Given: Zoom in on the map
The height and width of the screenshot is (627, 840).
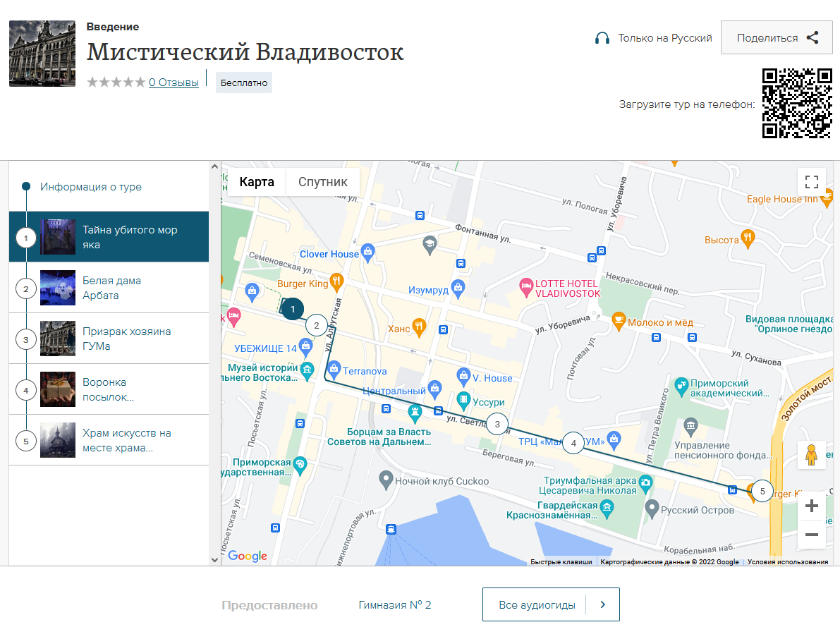Looking at the screenshot, I should (x=812, y=506).
